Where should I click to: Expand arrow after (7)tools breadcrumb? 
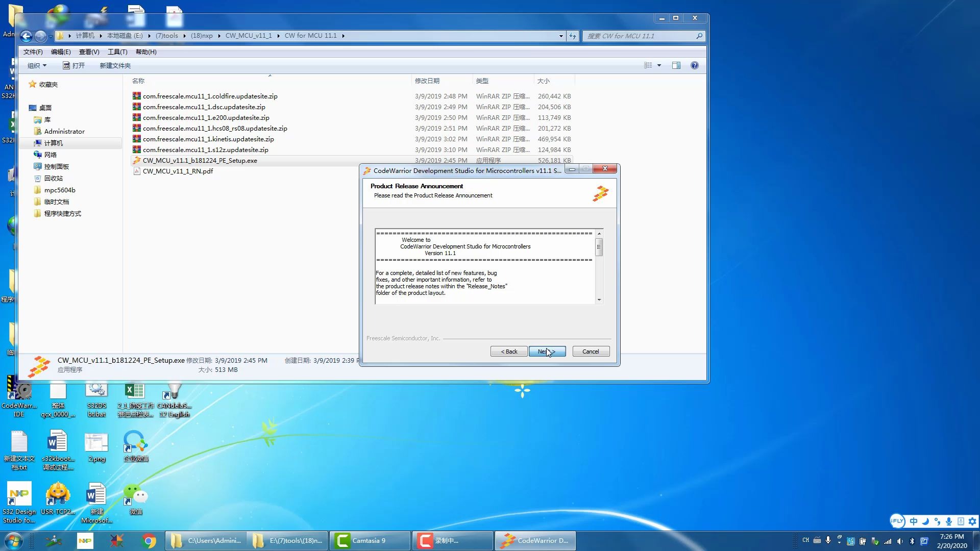(184, 36)
